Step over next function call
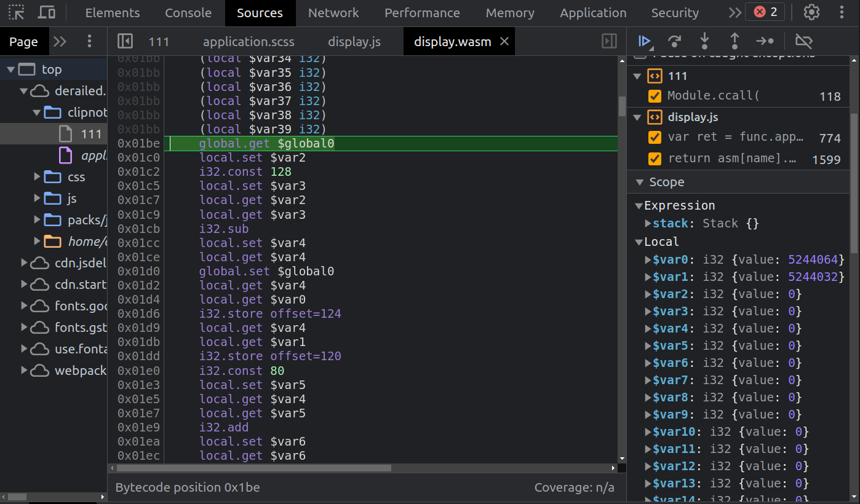The width and height of the screenshot is (860, 504). pyautogui.click(x=675, y=42)
